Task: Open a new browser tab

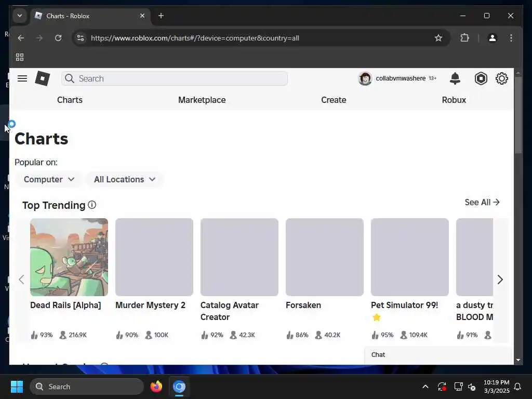Action: click(161, 16)
